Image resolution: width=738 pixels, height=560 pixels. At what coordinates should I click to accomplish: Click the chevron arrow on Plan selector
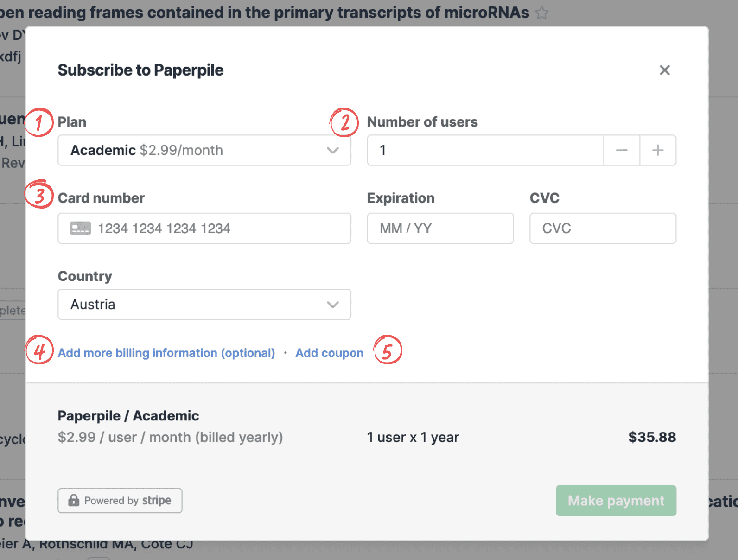[332, 150]
